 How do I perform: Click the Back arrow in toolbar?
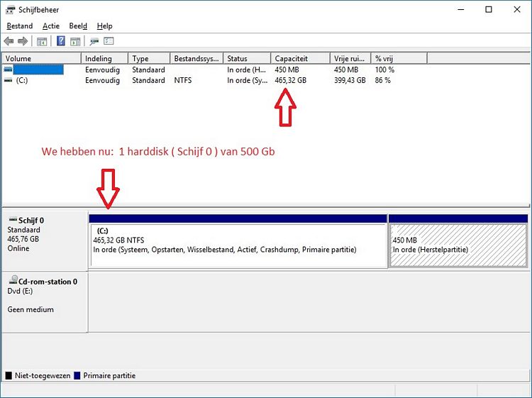[x=9, y=41]
